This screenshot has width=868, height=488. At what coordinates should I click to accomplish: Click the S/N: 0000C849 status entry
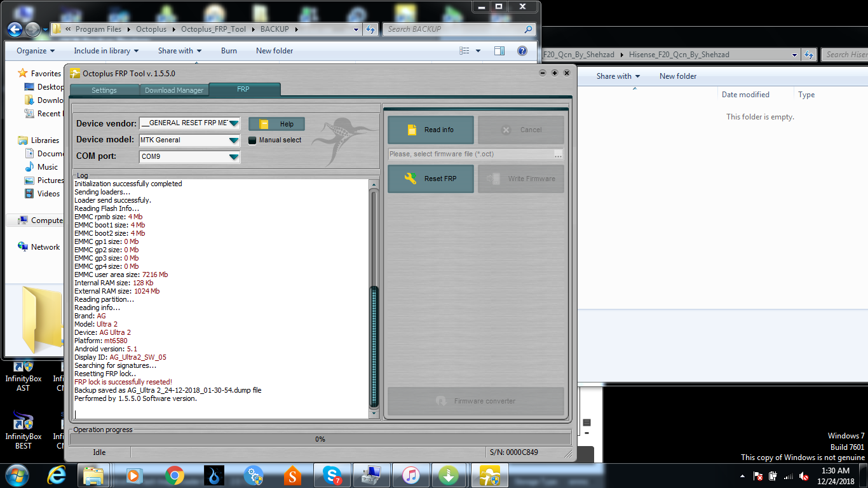(513, 452)
